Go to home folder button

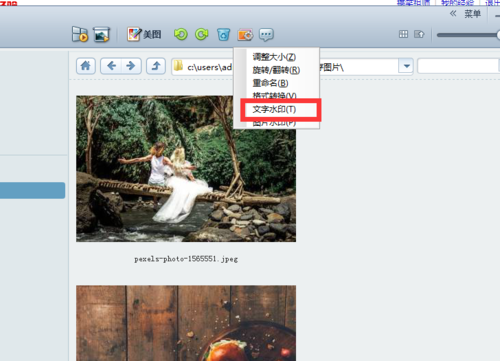point(86,66)
